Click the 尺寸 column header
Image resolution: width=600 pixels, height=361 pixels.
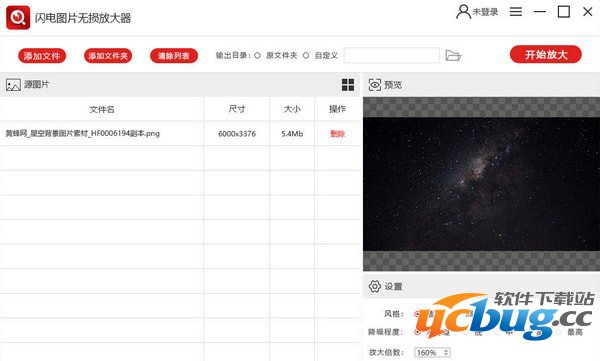[237, 109]
